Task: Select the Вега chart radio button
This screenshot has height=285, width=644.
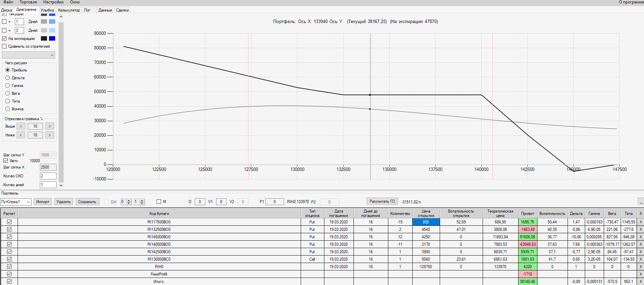Action: click(8, 93)
